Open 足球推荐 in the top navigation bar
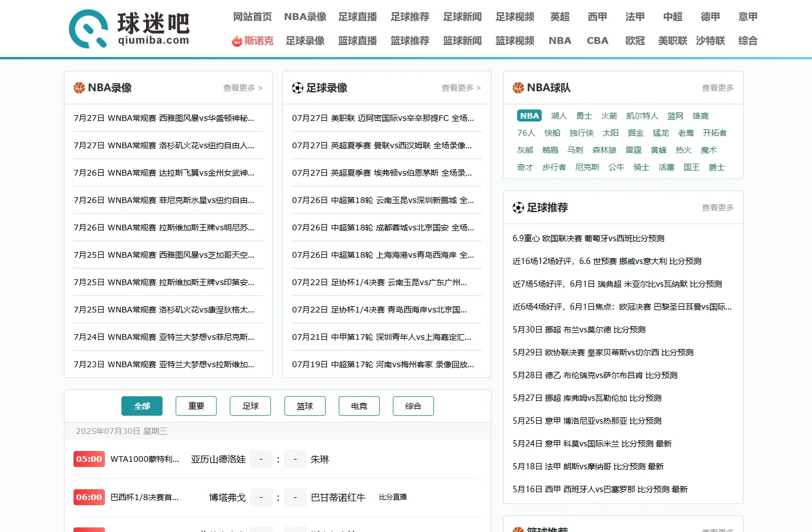 [x=410, y=17]
